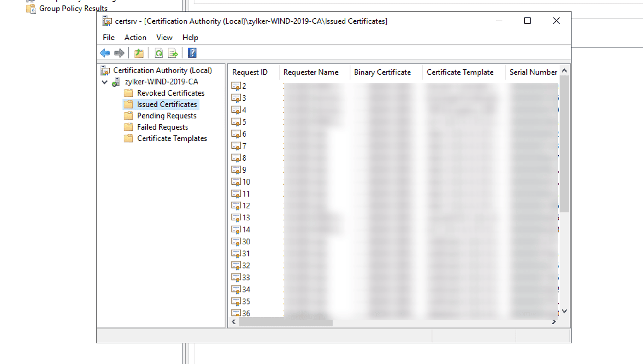Image resolution: width=643 pixels, height=364 pixels.
Task: Click the Up One Level folder icon
Action: 139,53
